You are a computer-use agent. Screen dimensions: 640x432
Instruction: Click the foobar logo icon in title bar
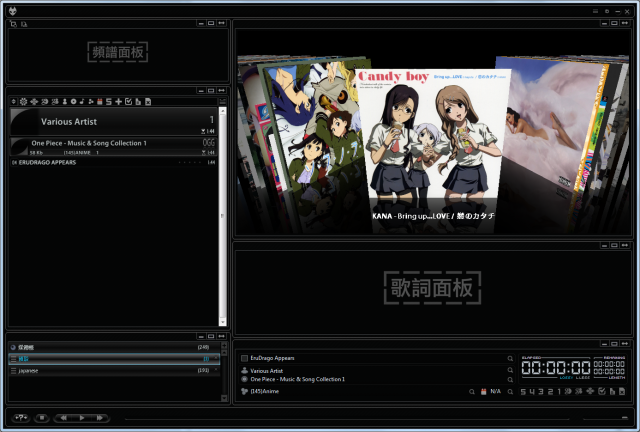pos(13,11)
